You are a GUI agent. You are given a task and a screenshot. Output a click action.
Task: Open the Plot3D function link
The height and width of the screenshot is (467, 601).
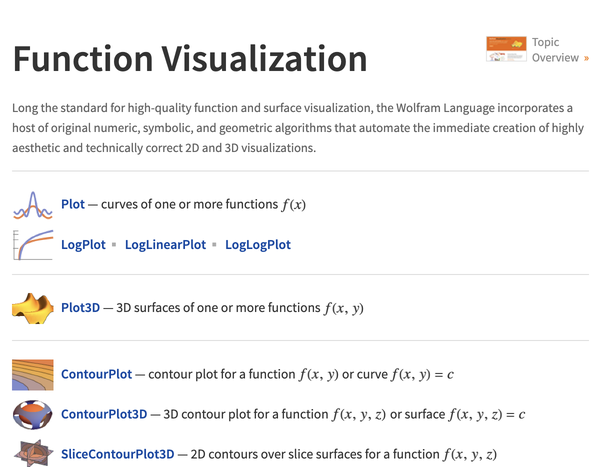coord(81,308)
